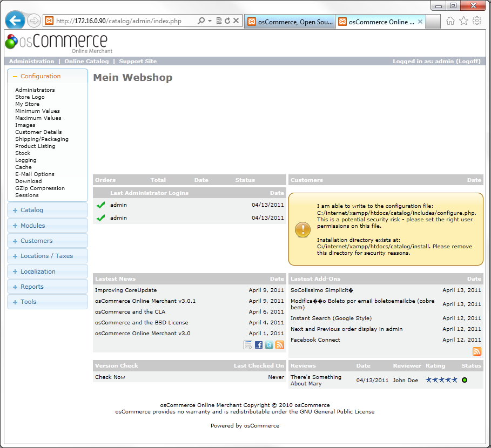
Task: Open the Latest Add-Ons RSS feed icon
Action: coord(476,351)
